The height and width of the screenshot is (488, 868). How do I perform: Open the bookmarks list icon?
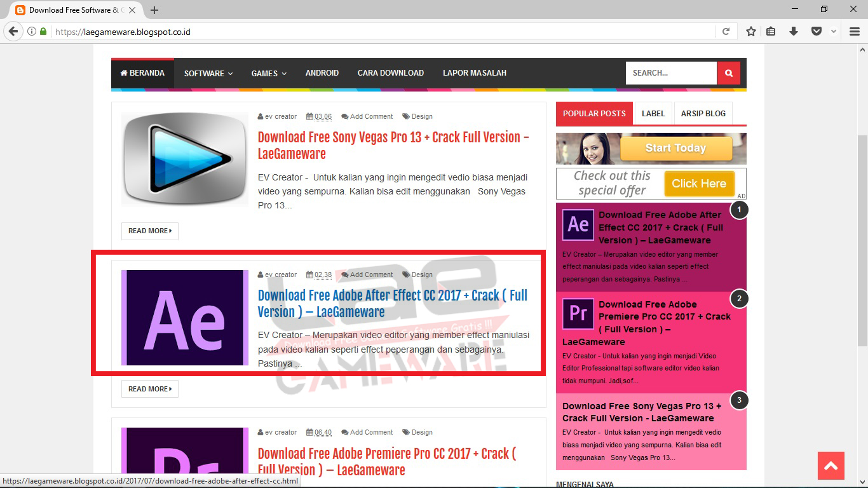coord(771,31)
